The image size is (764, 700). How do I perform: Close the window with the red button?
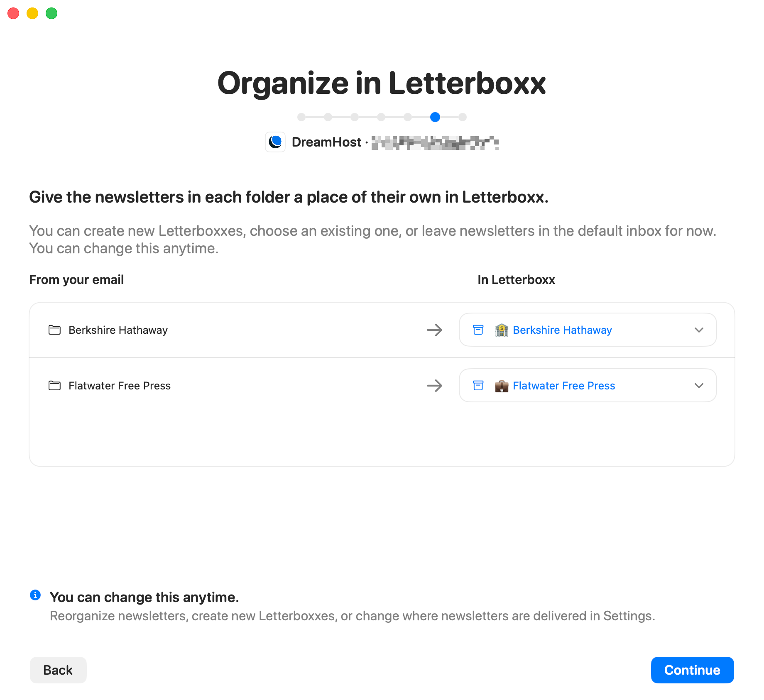[x=13, y=13]
